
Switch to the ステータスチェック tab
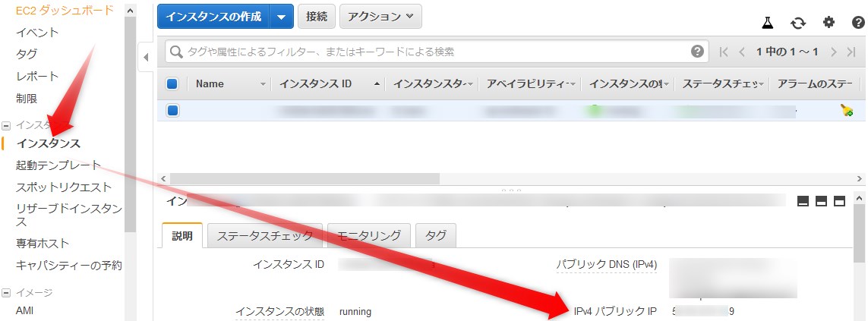point(264,236)
